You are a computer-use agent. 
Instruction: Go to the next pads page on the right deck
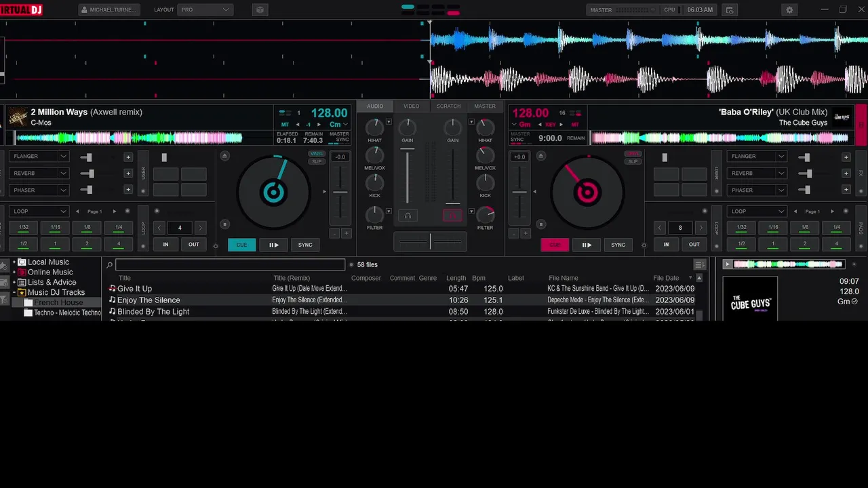833,211
